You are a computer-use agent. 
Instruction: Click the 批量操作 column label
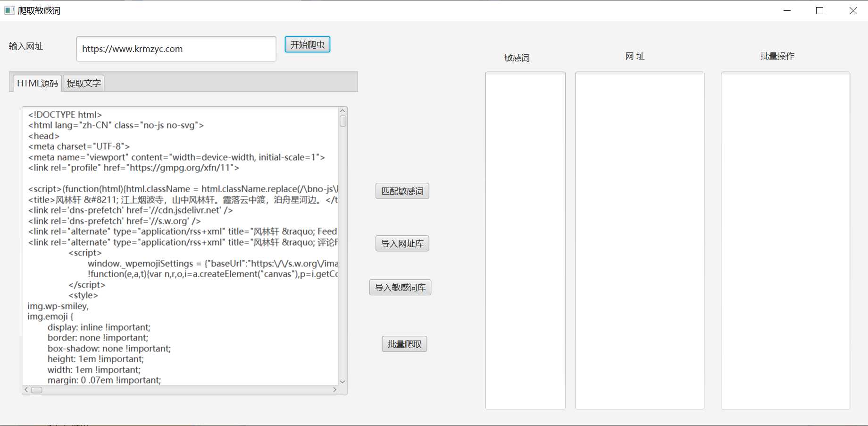(777, 56)
